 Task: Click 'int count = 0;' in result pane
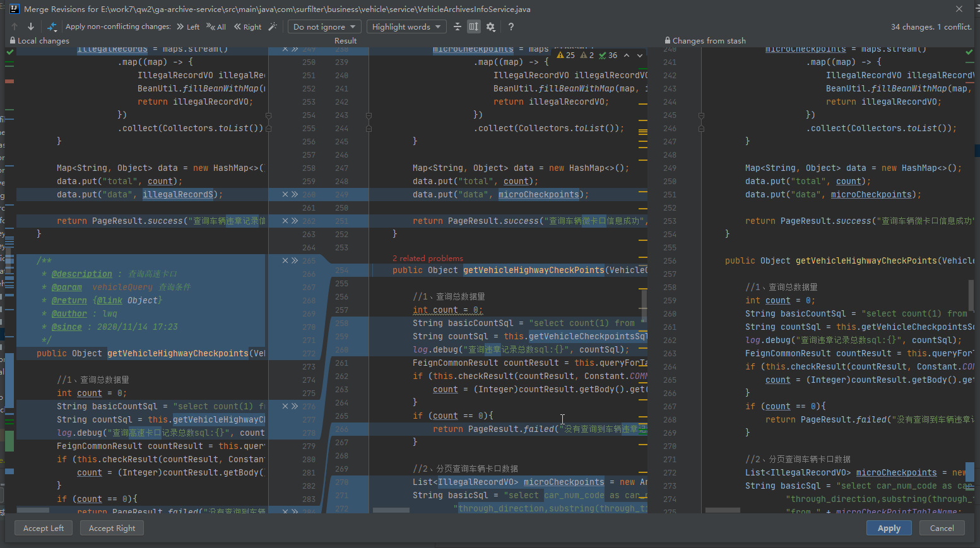point(448,310)
